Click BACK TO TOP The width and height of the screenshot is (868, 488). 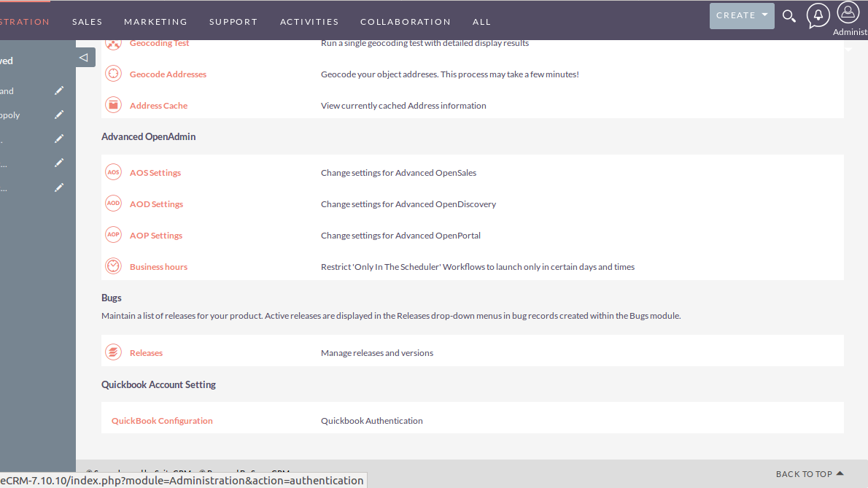[810, 474]
